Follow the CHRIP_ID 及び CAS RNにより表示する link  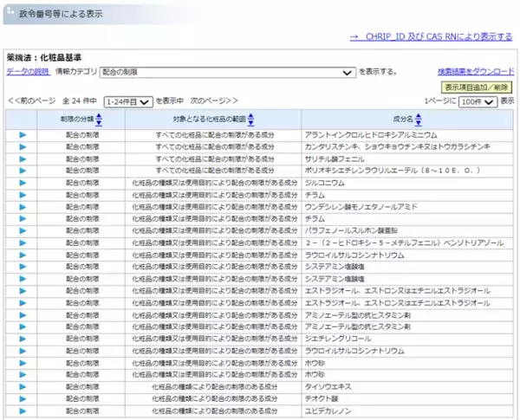tap(431, 37)
